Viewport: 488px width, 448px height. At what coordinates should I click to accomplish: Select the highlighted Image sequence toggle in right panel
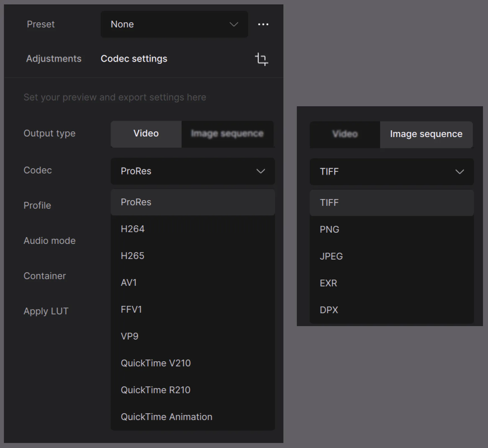coord(426,134)
